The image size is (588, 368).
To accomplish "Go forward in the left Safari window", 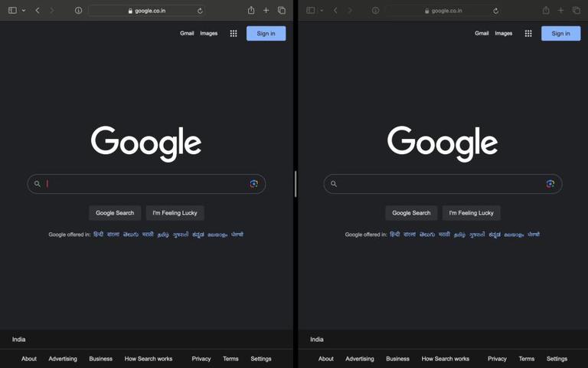I will [x=52, y=11].
